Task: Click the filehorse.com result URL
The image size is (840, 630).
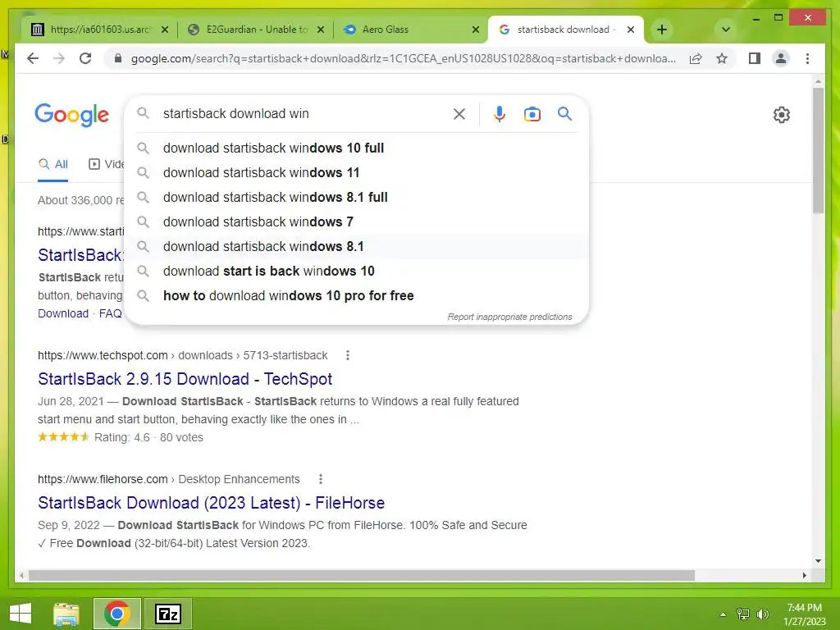Action: [x=168, y=479]
